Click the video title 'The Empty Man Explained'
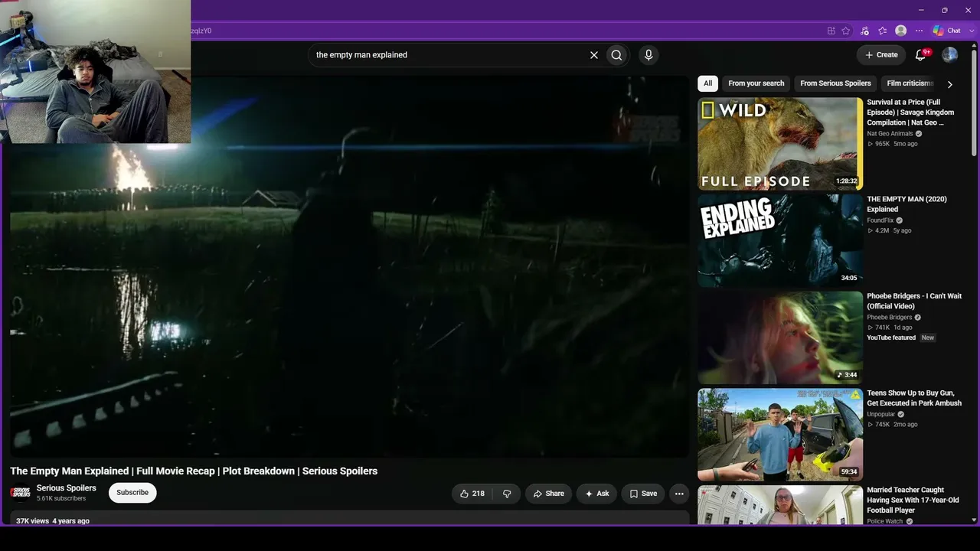This screenshot has width=980, height=551. (x=194, y=471)
